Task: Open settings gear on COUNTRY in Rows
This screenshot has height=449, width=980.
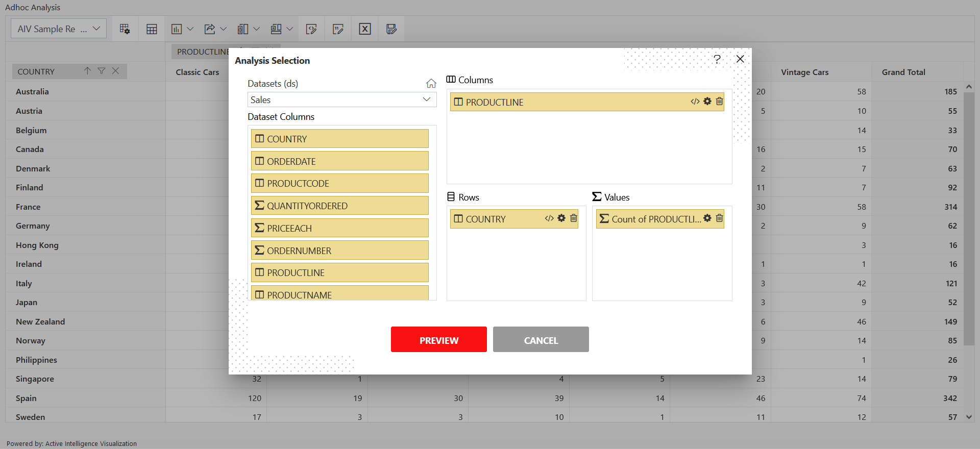Action: [561, 218]
